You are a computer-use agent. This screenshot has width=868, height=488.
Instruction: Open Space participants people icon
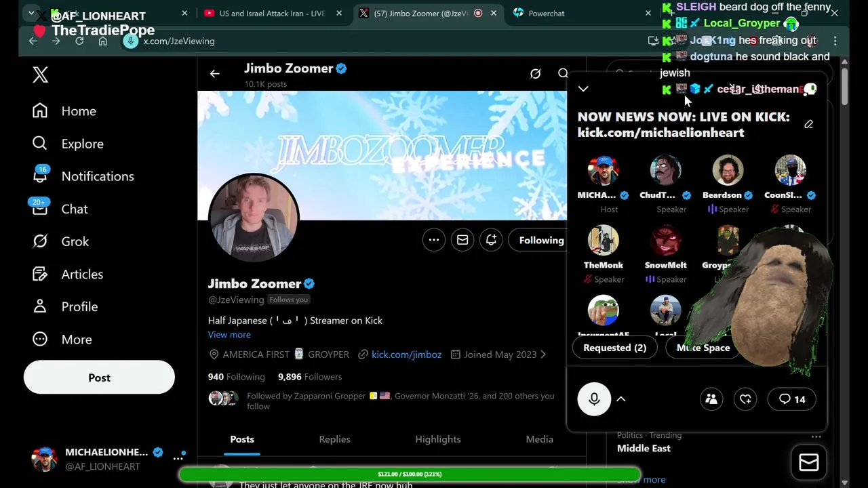(x=711, y=399)
